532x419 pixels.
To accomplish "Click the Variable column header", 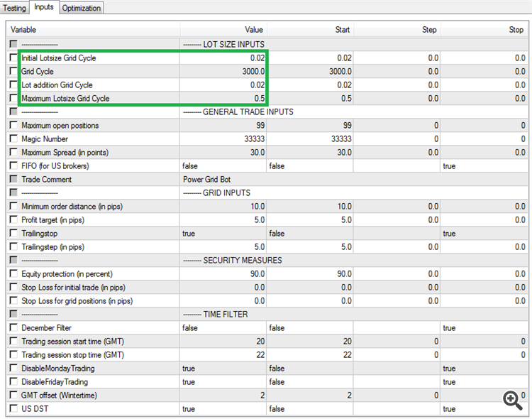I will click(94, 30).
